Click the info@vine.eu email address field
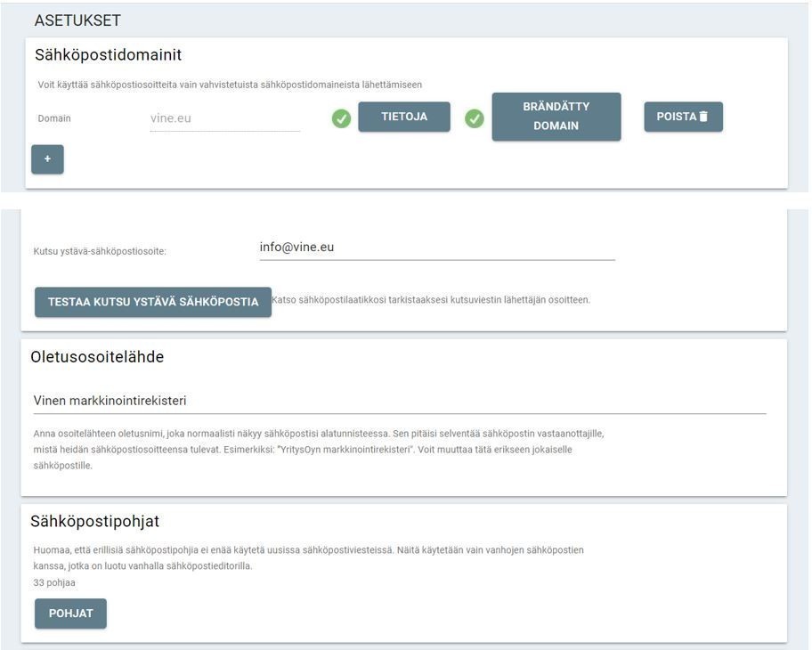The height and width of the screenshot is (650, 812). tap(436, 248)
